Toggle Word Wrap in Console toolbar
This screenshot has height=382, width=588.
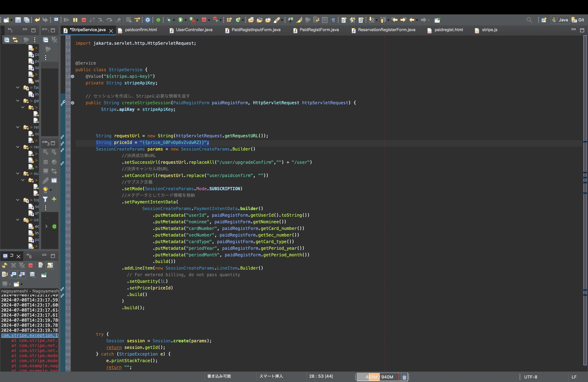tap(5, 274)
